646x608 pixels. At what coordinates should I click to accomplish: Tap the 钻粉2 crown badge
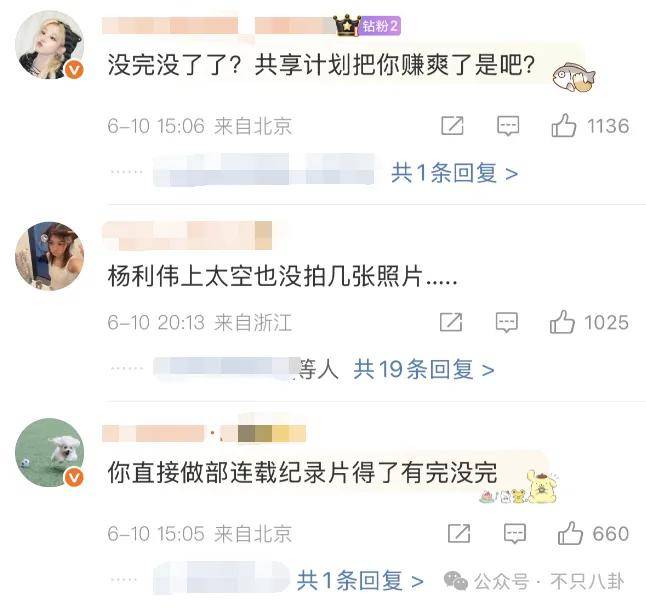click(367, 26)
